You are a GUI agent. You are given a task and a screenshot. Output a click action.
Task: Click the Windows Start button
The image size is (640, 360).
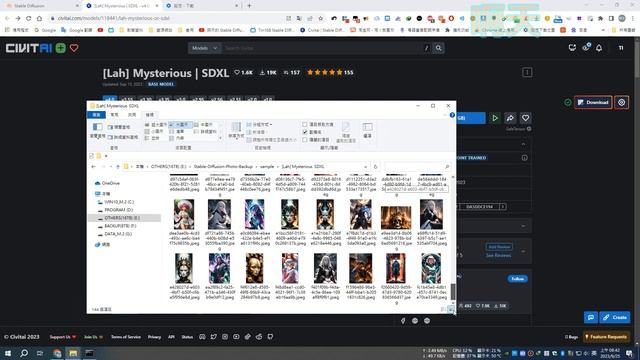8,353
